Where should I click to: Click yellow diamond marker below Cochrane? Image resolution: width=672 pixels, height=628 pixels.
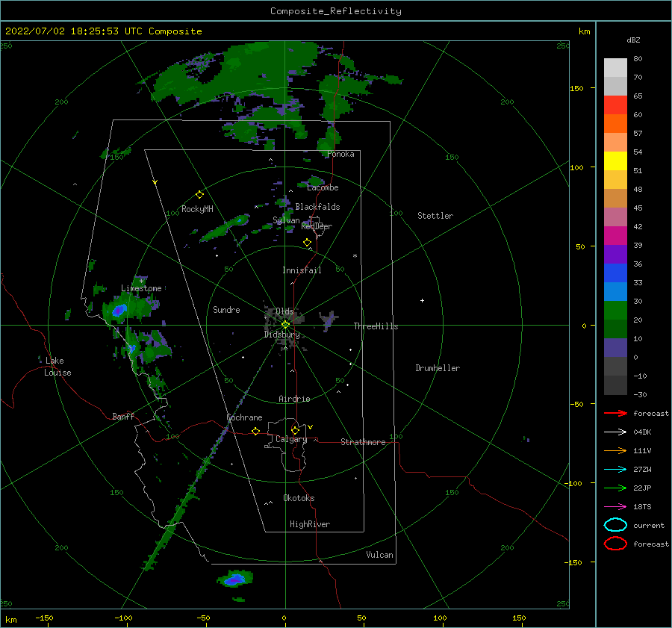[255, 431]
